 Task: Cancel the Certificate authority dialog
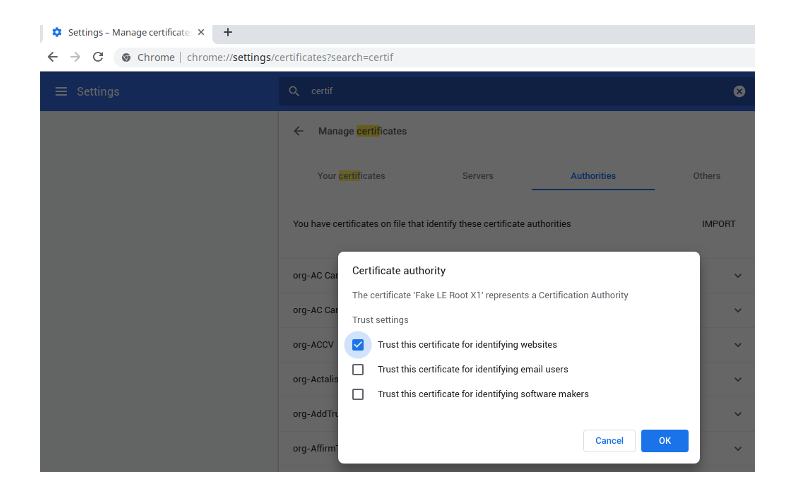pyautogui.click(x=609, y=441)
